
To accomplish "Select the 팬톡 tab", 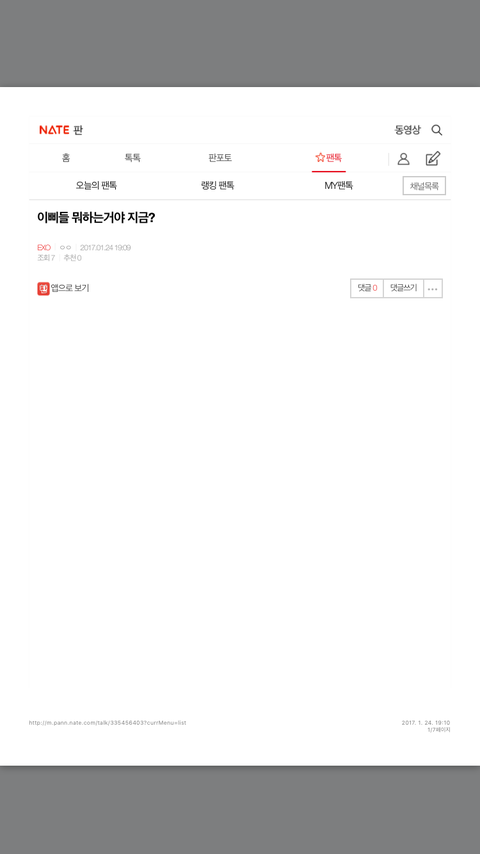I will [329, 158].
